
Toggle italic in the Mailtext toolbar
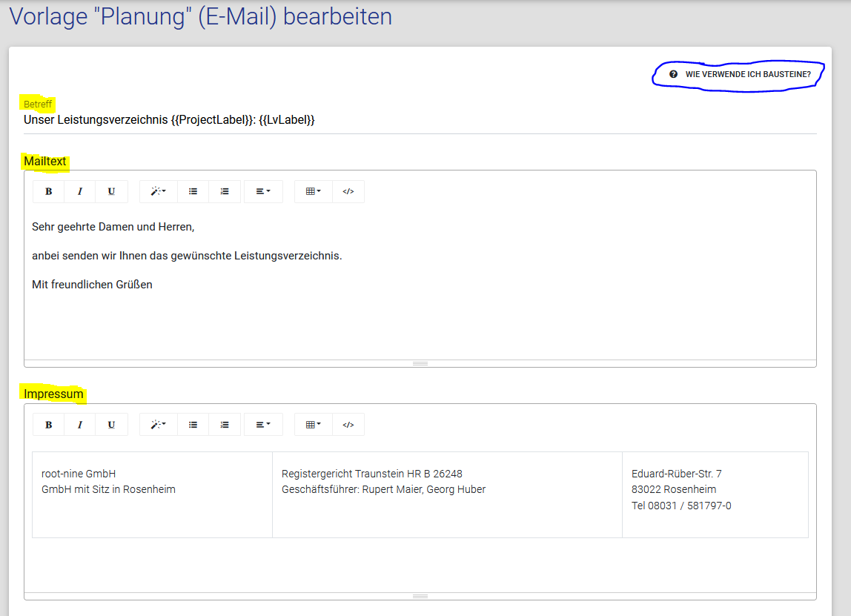(80, 191)
